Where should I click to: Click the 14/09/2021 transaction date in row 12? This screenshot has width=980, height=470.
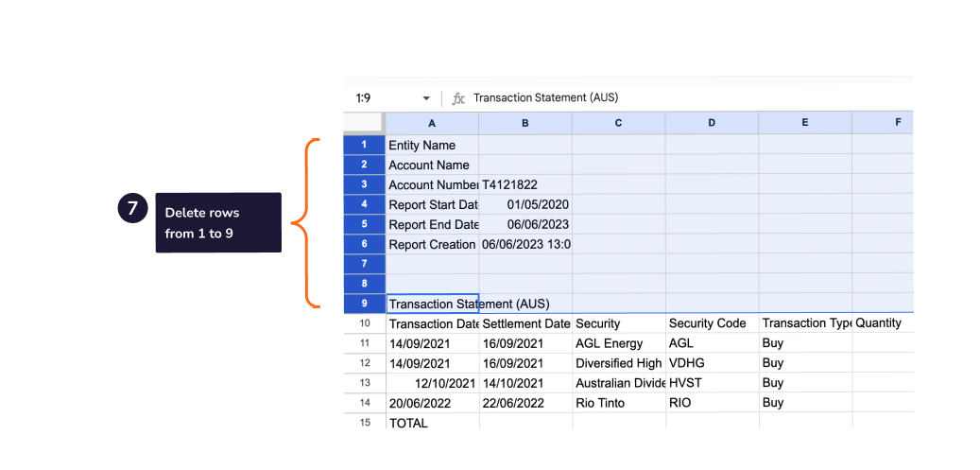click(433, 363)
